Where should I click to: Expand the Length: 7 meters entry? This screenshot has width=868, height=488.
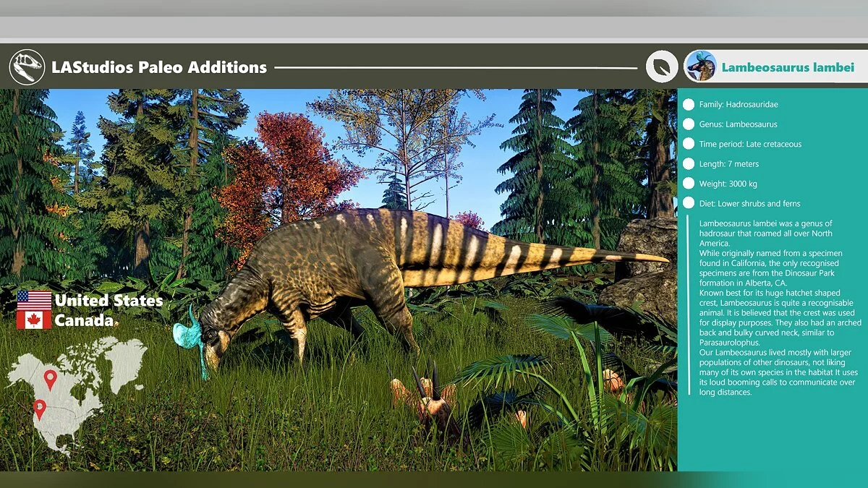(731, 163)
